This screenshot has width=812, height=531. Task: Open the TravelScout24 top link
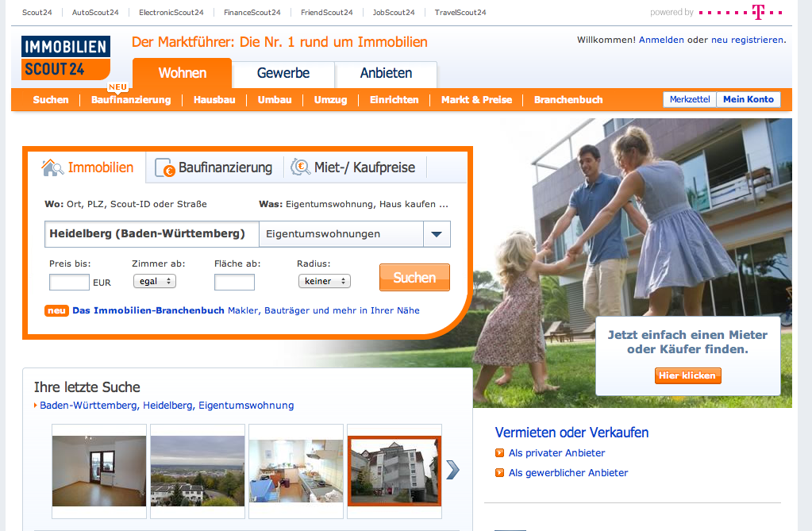tap(460, 13)
